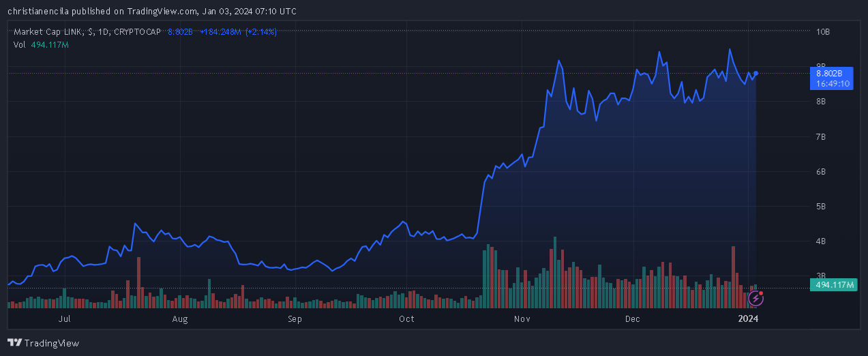Click the lightning bolt icon near 2024
This screenshot has width=868, height=356.
point(755,298)
